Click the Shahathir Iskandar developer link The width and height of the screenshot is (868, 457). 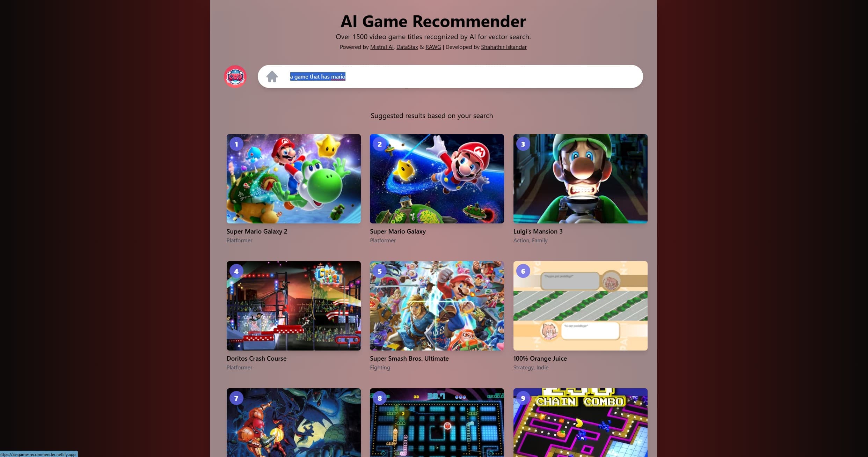[503, 46]
